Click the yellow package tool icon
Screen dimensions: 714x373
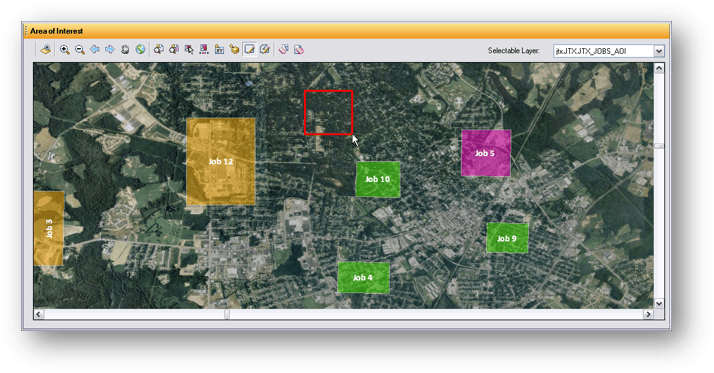tap(234, 49)
